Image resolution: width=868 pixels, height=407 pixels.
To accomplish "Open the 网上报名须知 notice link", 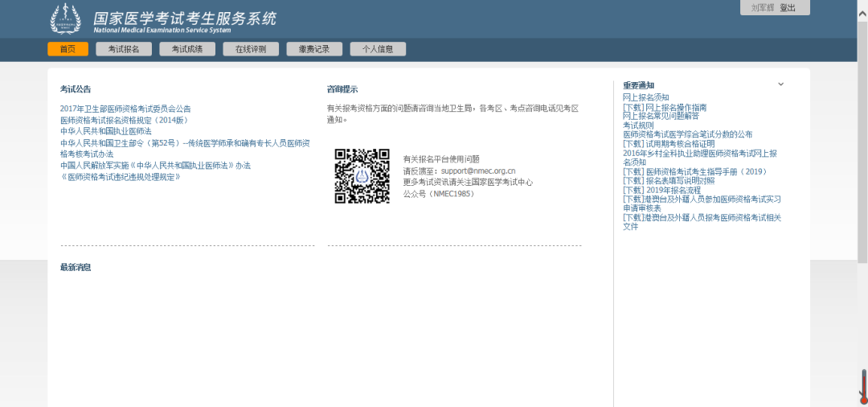I will click(646, 97).
